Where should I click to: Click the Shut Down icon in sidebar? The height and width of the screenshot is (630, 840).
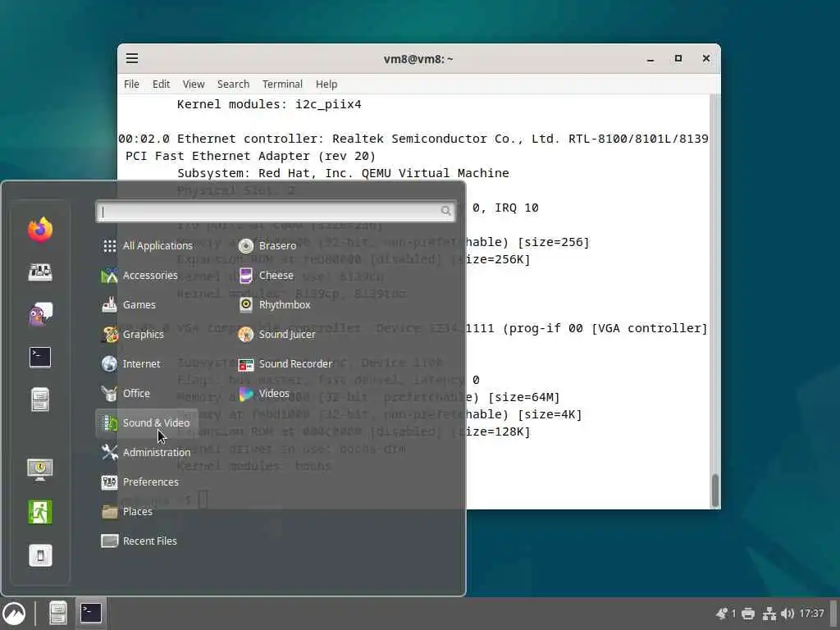coord(40,555)
